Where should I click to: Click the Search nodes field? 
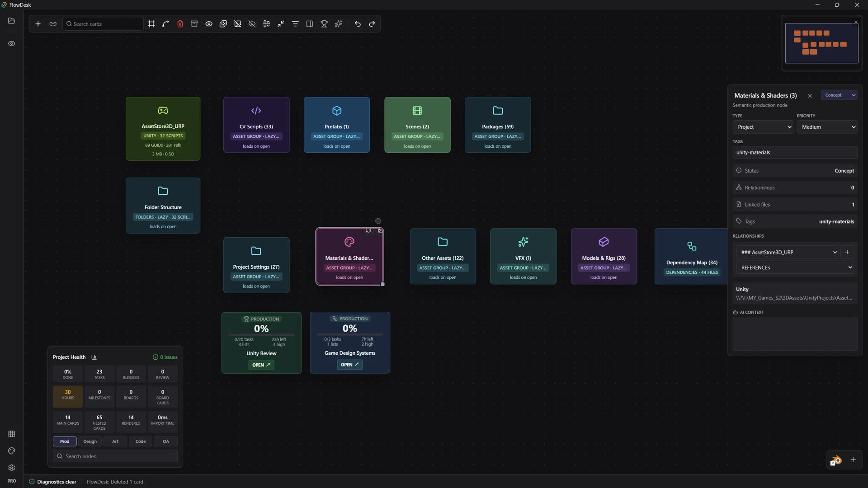pyautogui.click(x=115, y=456)
